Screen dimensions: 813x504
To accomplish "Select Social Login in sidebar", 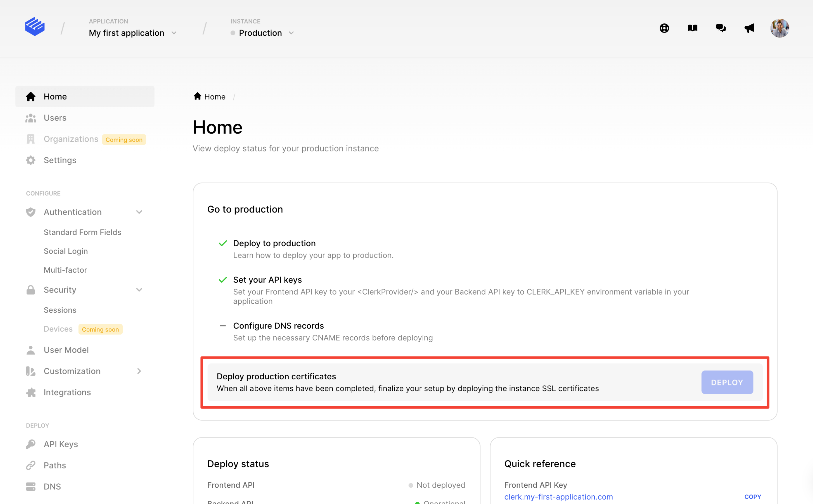I will [66, 251].
